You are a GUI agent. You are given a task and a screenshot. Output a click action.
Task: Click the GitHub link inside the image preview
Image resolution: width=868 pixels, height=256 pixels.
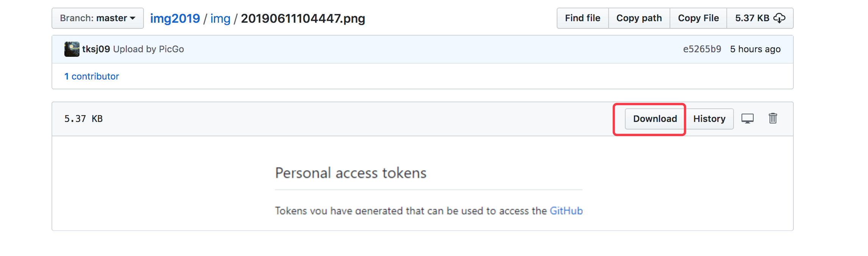point(566,211)
